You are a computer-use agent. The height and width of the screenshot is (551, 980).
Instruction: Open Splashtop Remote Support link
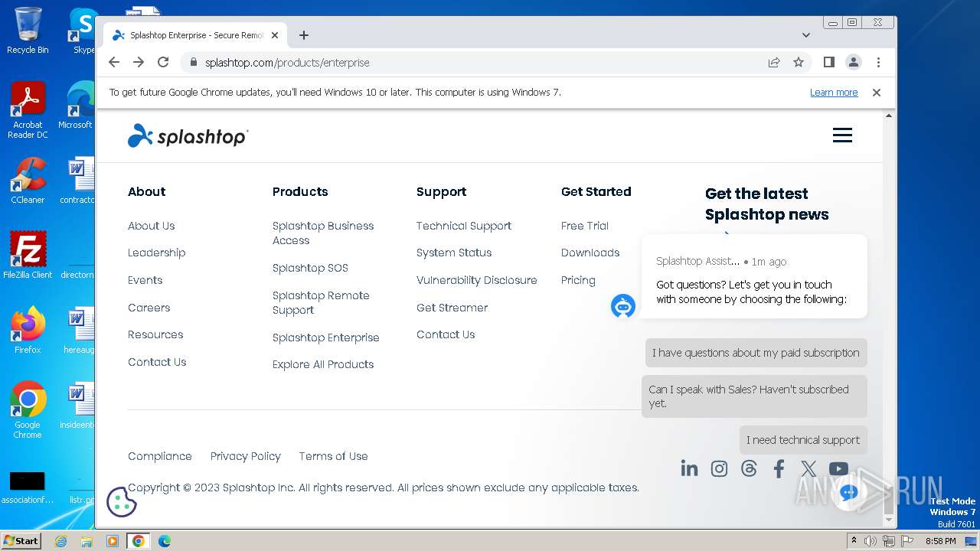(x=321, y=302)
